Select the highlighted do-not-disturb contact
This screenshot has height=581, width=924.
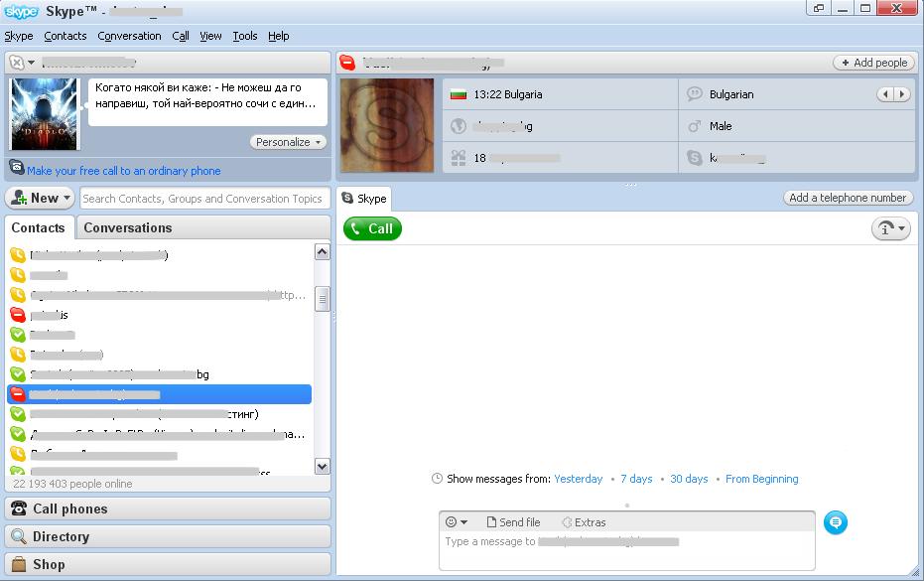click(159, 394)
